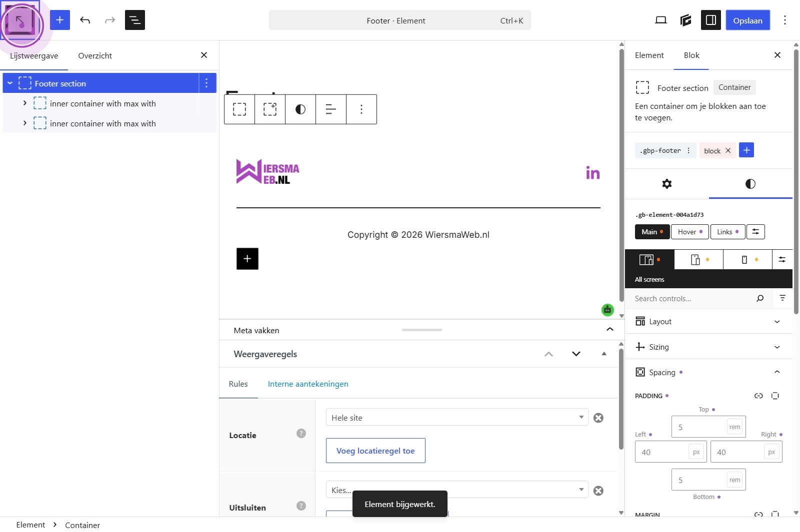The height and width of the screenshot is (532, 800).
Task: Open breakpoint settings sliders icon
Action: [x=782, y=260]
